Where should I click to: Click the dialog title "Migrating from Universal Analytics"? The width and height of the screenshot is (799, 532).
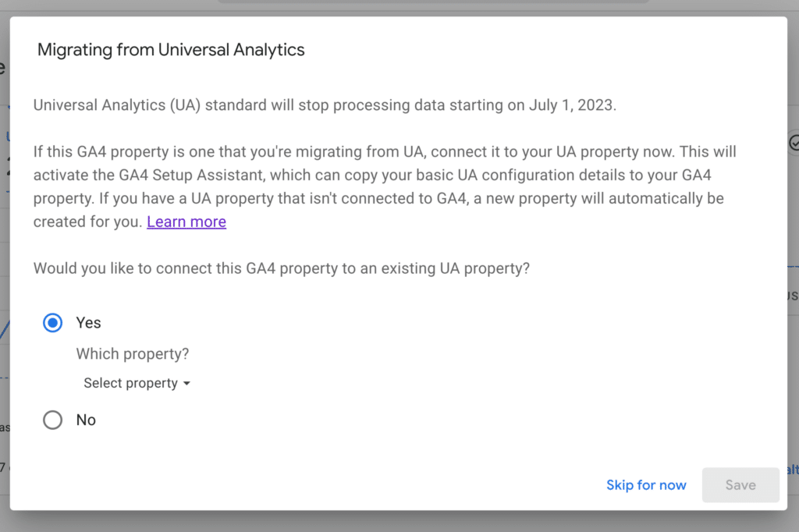170,49
